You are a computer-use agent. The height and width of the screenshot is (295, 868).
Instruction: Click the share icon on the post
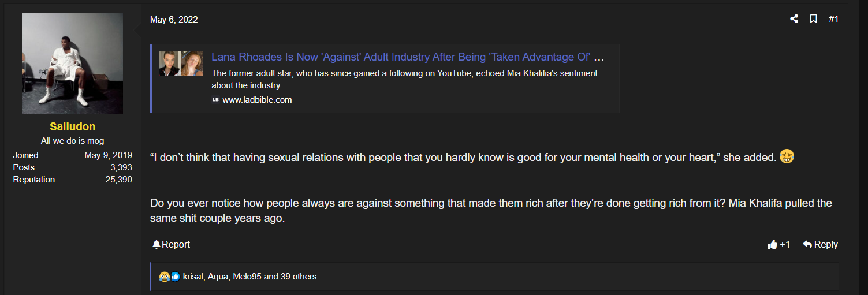(x=794, y=19)
